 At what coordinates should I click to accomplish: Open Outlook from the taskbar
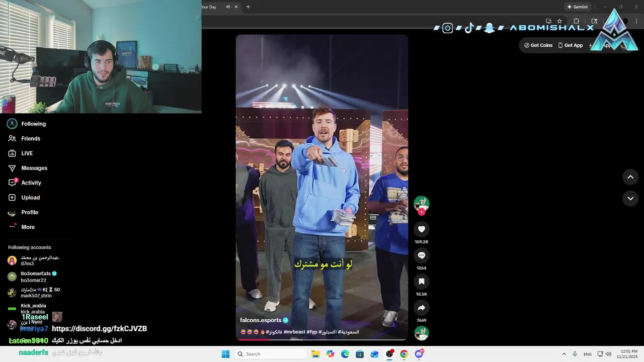point(374,354)
